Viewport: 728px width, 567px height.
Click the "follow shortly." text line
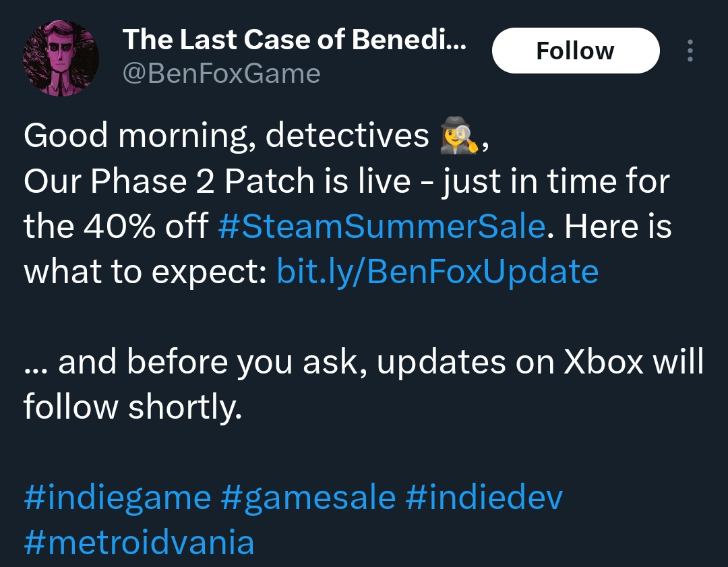(x=132, y=408)
